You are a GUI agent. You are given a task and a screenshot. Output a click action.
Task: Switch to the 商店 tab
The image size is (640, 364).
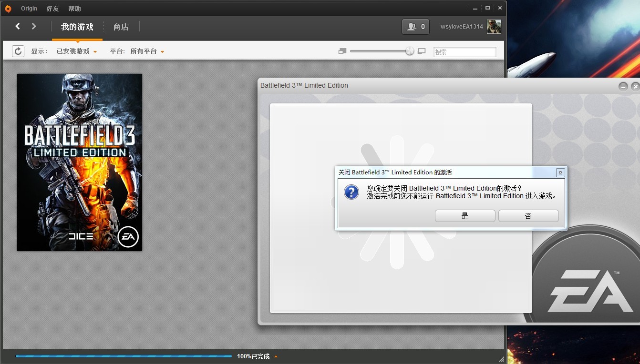pyautogui.click(x=121, y=27)
